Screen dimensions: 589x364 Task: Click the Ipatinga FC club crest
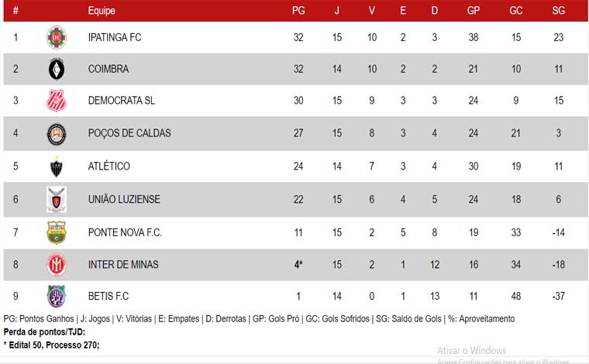[57, 37]
